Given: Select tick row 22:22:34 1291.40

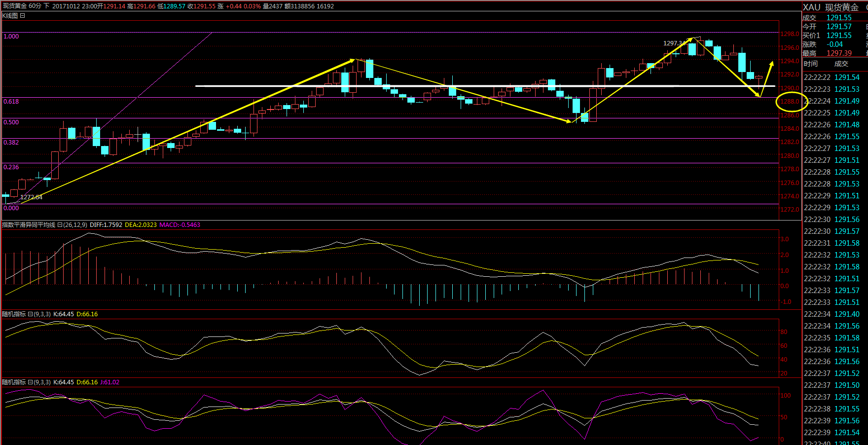Looking at the screenshot, I should click(832, 314).
